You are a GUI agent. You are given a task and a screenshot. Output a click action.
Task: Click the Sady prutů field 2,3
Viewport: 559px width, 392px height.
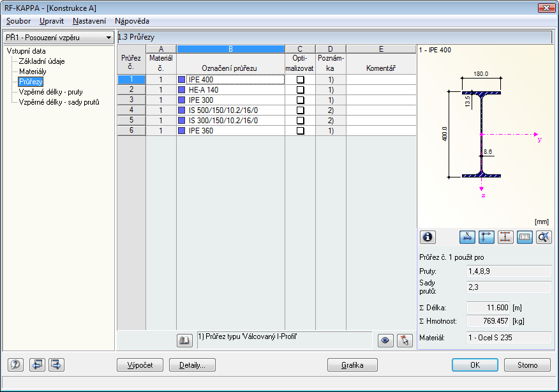point(509,287)
